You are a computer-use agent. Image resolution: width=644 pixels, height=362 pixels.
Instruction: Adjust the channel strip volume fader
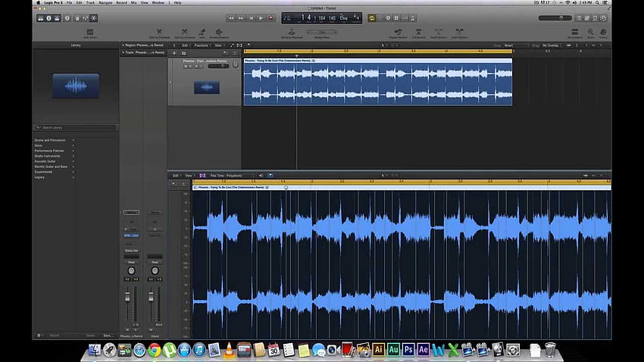tap(127, 297)
